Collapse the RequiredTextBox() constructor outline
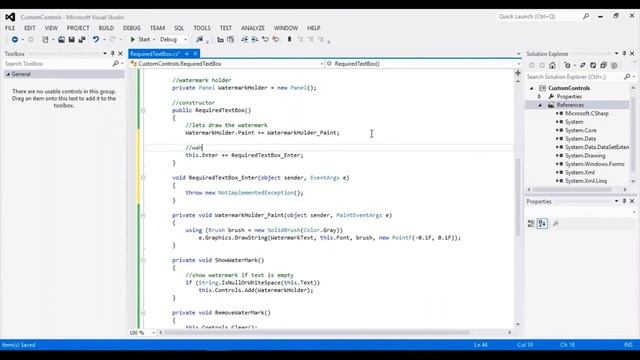This screenshot has height=360, width=640. pyautogui.click(x=143, y=110)
